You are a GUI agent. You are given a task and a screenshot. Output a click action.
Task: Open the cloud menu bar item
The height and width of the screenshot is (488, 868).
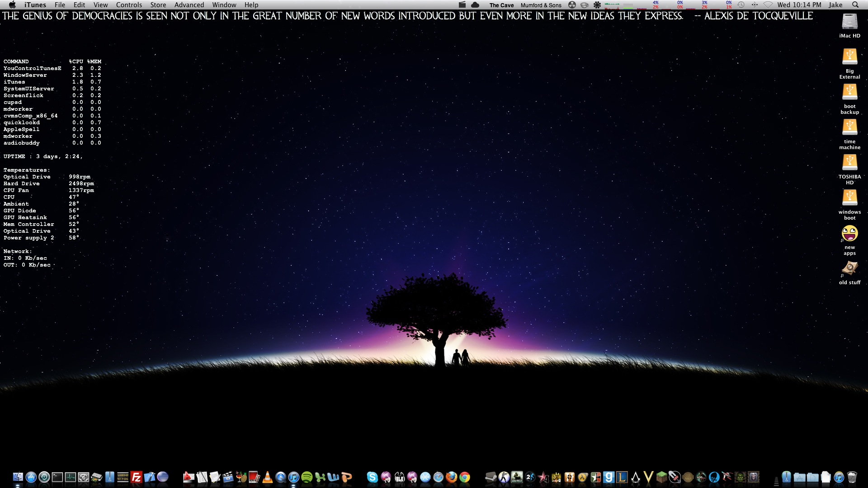475,5
